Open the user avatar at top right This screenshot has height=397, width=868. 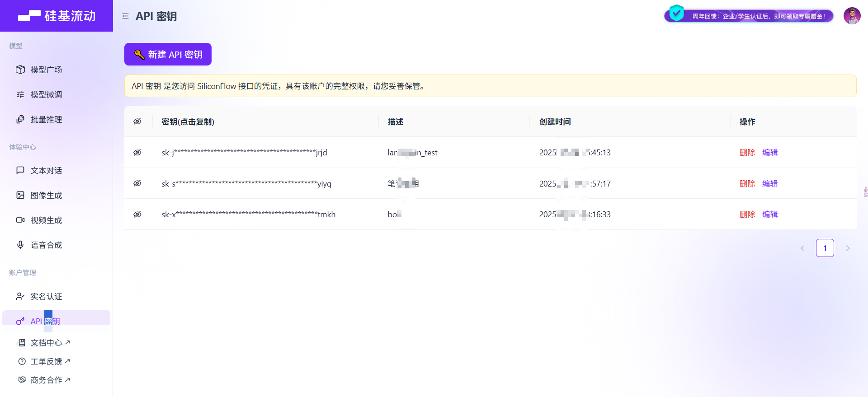[852, 16]
